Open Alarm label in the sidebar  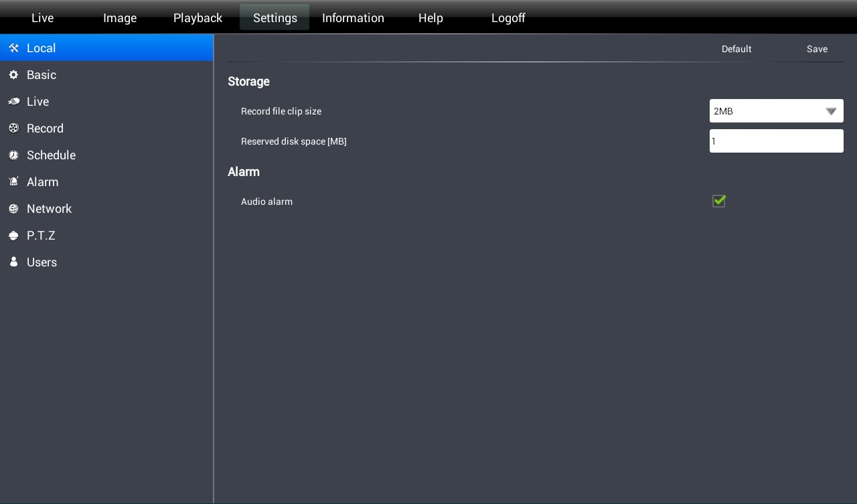point(42,182)
